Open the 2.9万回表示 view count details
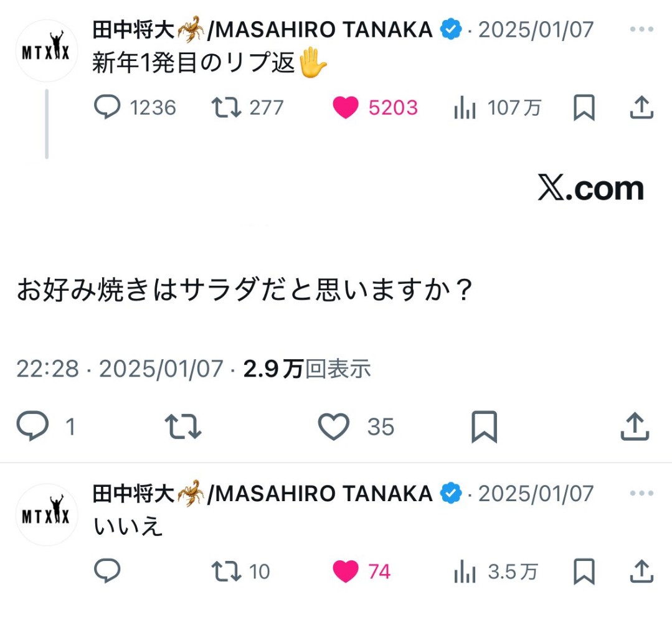672x635 pixels. point(306,369)
